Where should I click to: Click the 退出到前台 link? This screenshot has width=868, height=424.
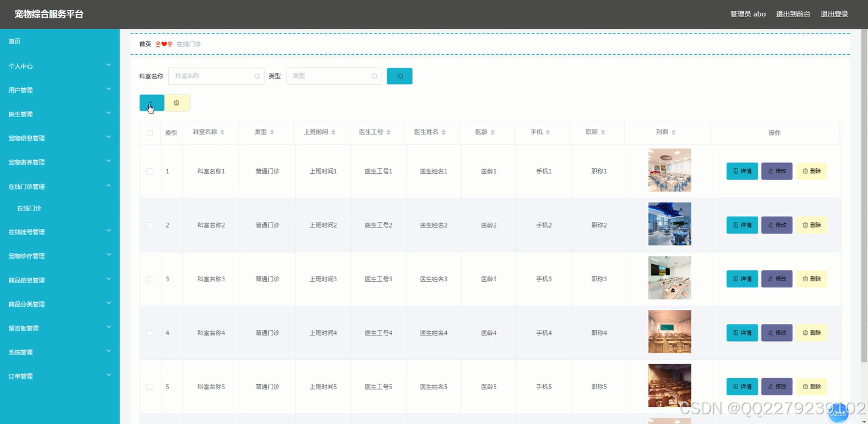793,13
